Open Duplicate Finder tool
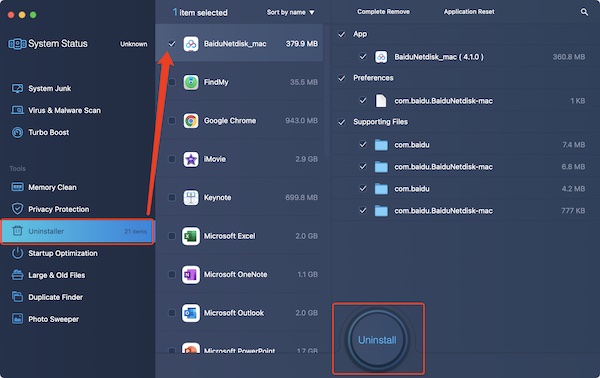This screenshot has width=600, height=378. 55,297
